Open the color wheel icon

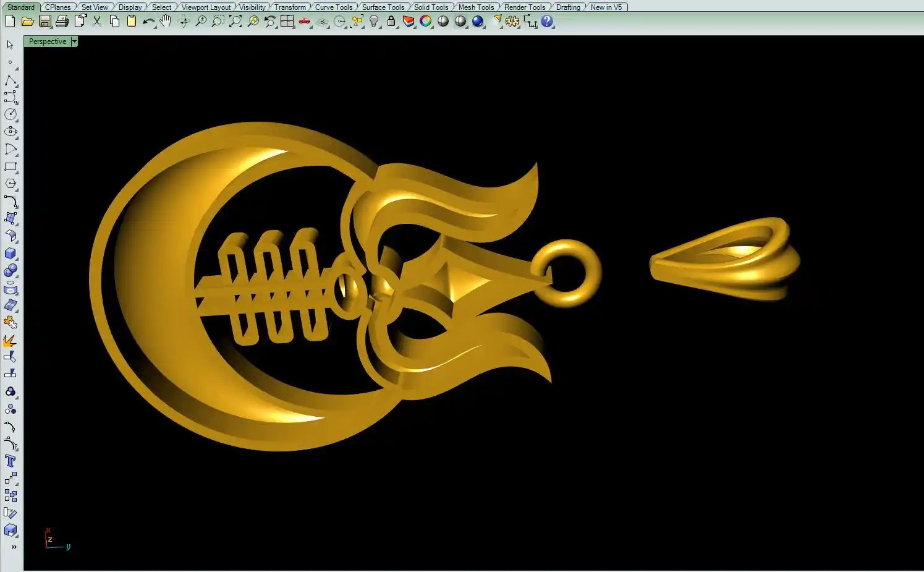[x=426, y=22]
